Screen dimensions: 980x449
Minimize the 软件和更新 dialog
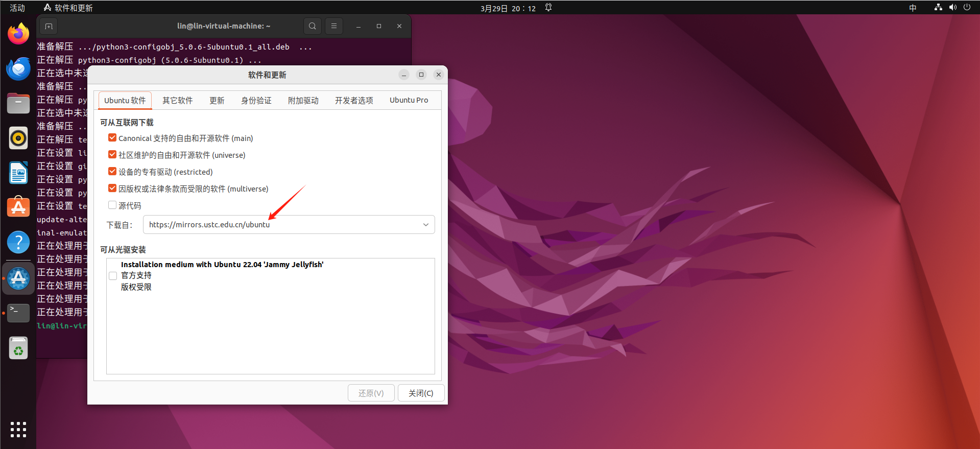(x=404, y=75)
